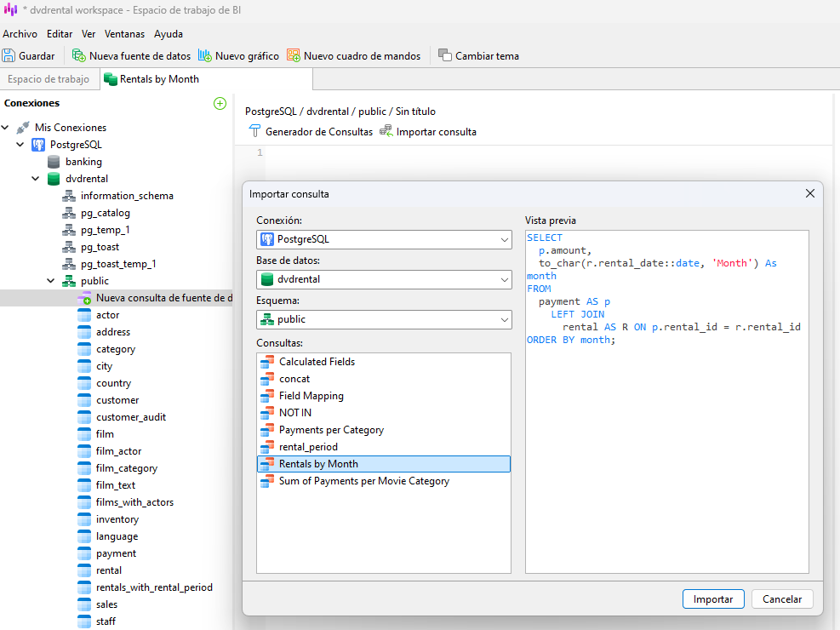Image resolution: width=840 pixels, height=630 pixels.
Task: Select the address table
Action: click(113, 332)
